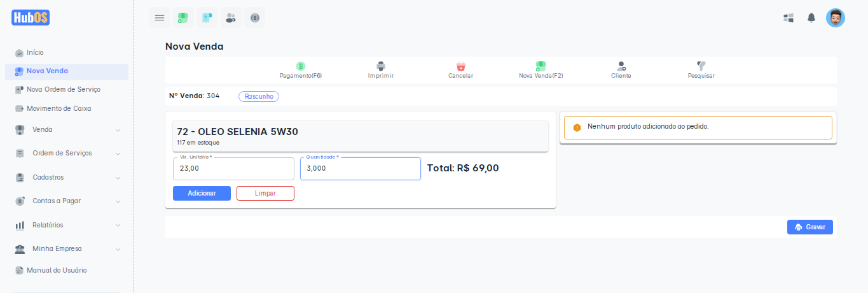Open Pesquisar filter
Screen dimensions: 868x293
(x=701, y=70)
